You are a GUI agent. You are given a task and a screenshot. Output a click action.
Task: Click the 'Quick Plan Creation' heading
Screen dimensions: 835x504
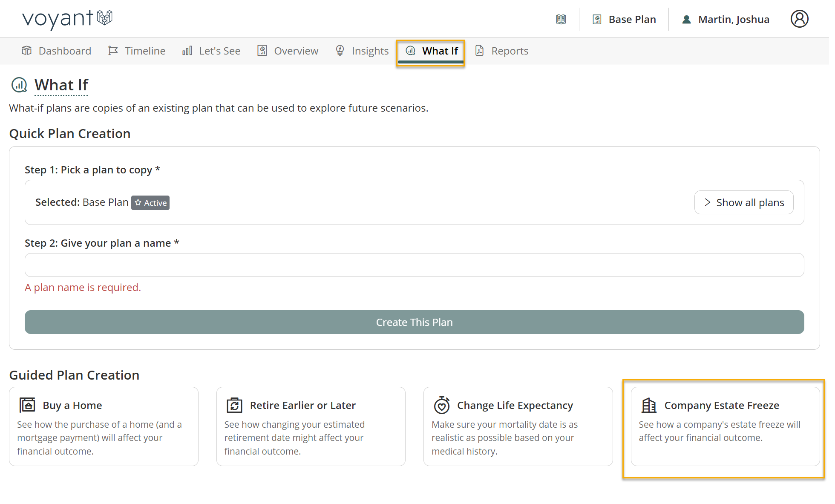(x=70, y=134)
